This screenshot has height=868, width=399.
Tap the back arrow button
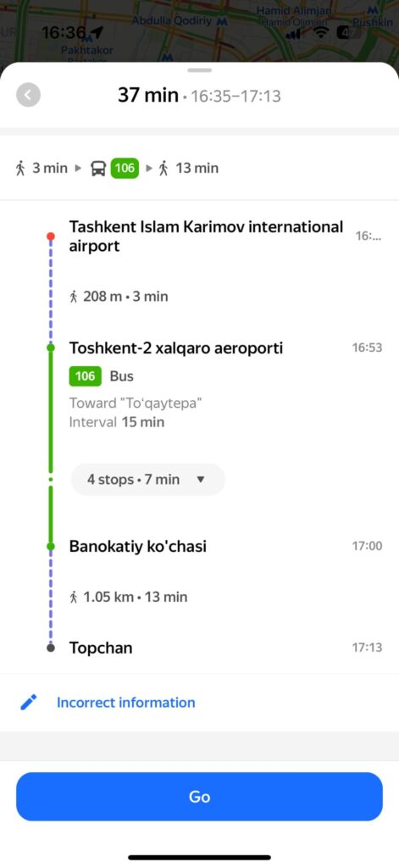(28, 95)
